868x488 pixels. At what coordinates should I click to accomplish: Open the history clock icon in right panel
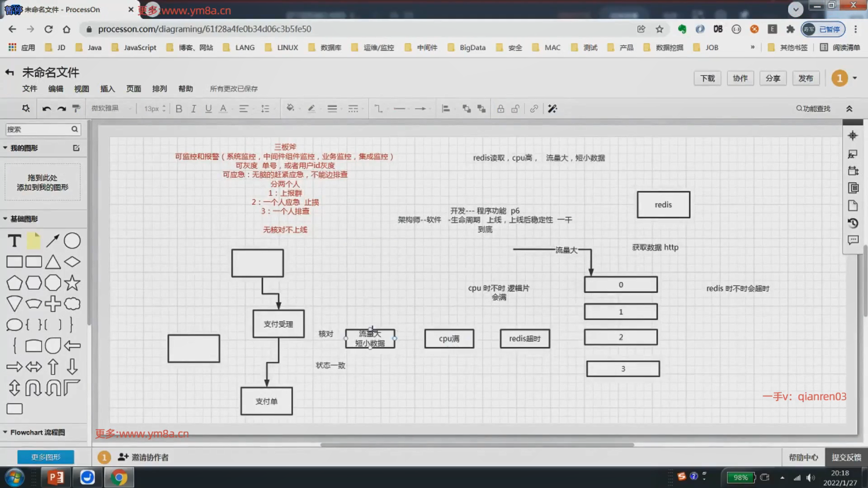point(853,223)
